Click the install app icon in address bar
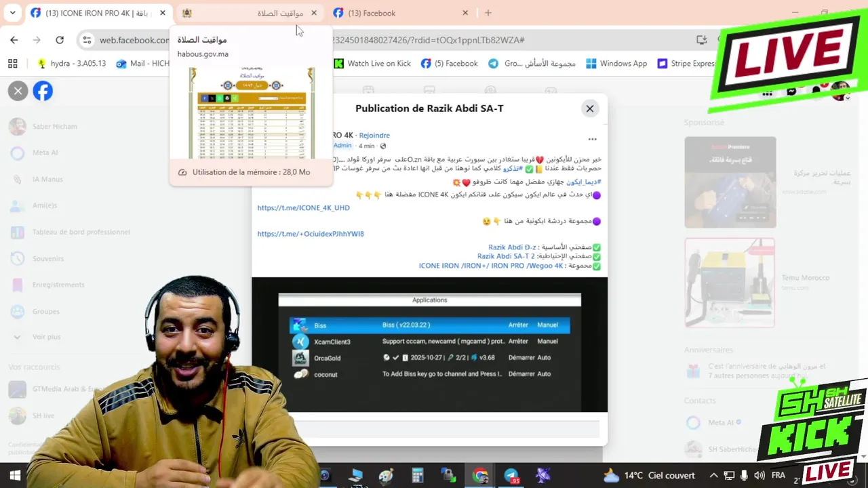Viewport: 868px width, 488px height. pos(702,40)
